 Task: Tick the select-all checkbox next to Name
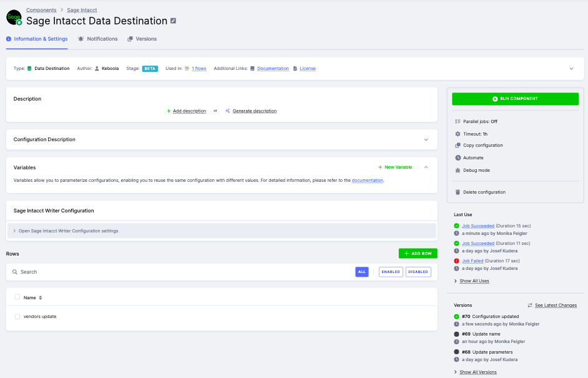click(17, 297)
